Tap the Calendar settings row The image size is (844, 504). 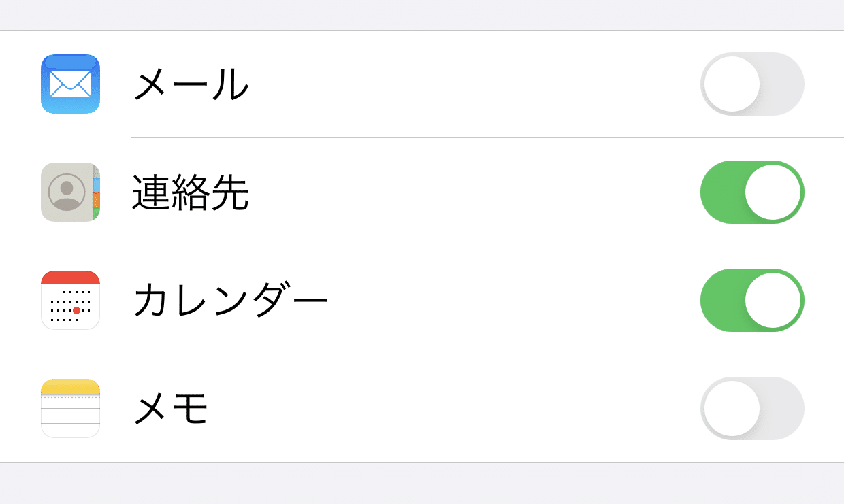pos(408,300)
